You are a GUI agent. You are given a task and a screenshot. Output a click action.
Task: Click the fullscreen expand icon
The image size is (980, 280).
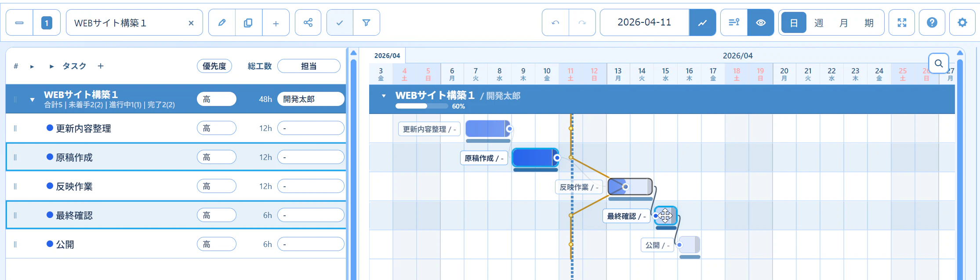(x=902, y=23)
